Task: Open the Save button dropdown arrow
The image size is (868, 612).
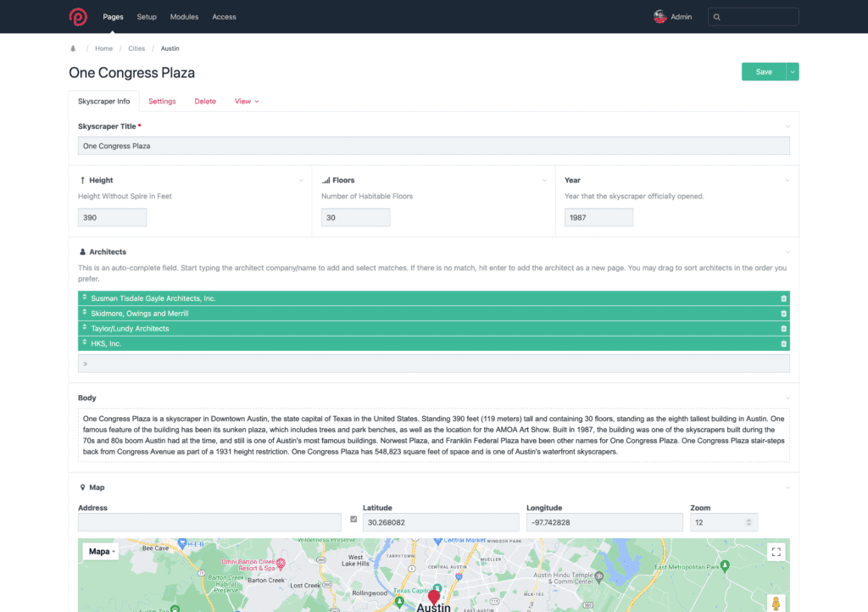Action: pos(793,72)
